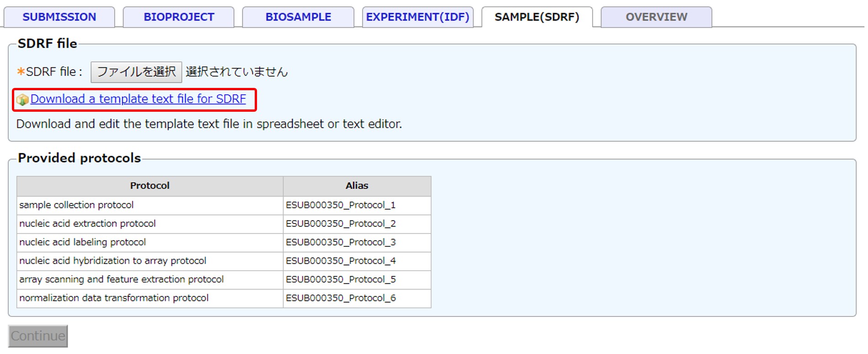Image resolution: width=868 pixels, height=354 pixels.
Task: Select the SAMPLE(SDRF) tab
Action: click(537, 17)
